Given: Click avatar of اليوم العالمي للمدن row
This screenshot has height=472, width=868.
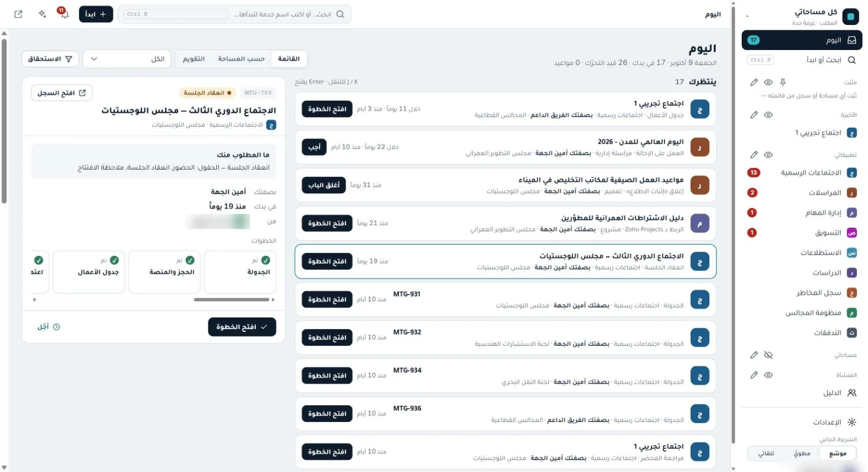Looking at the screenshot, I should (x=700, y=148).
